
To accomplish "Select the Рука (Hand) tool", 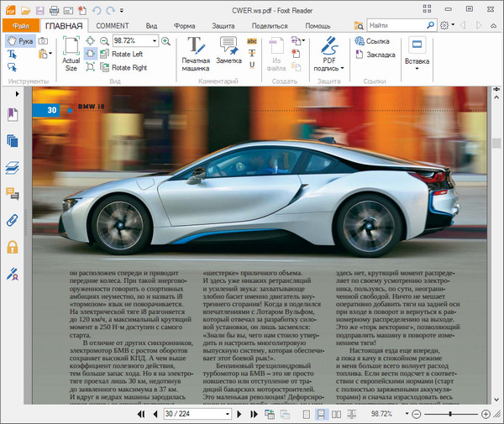I will (18, 40).
